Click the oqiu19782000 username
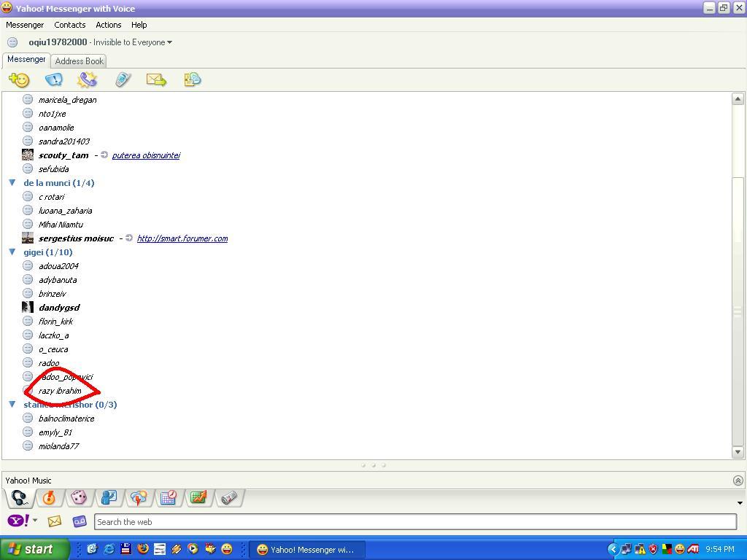 (x=58, y=42)
